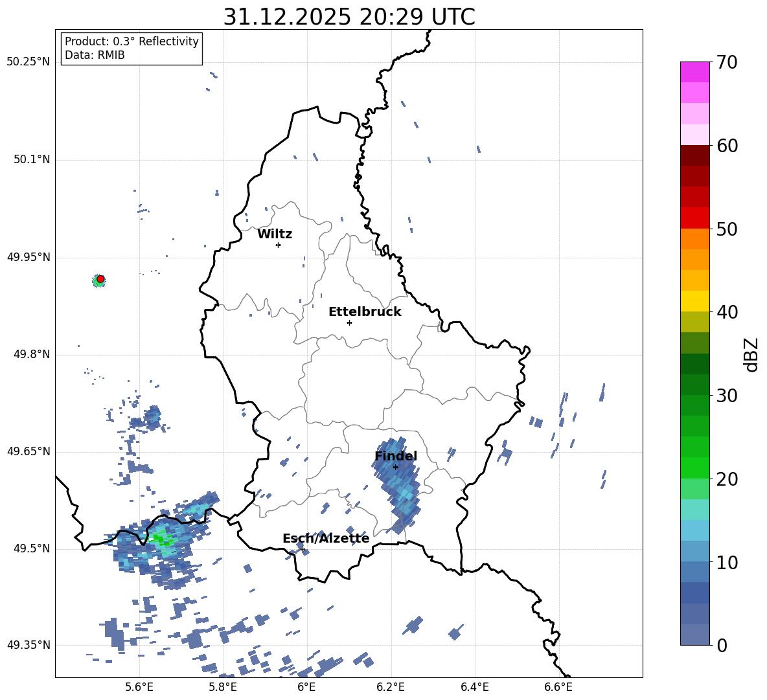Pick the slate-blue swatch at colorbar bottom

tap(694, 635)
